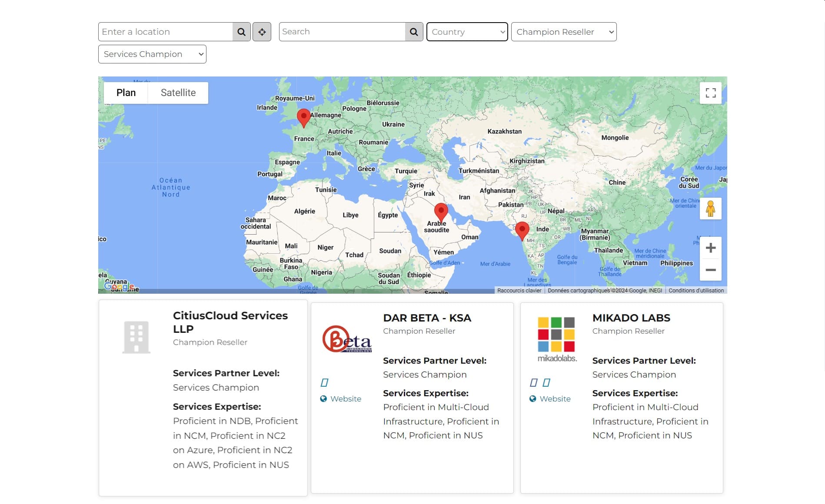Open DAR BETA Website link

click(341, 399)
